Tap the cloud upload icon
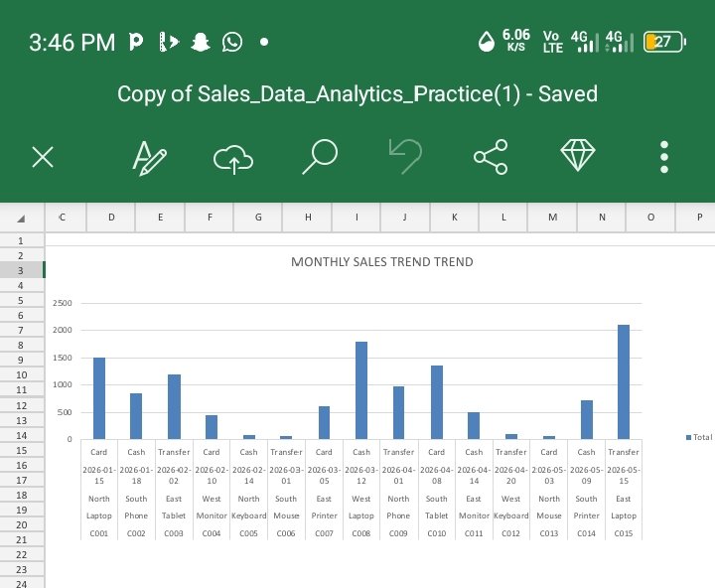This screenshot has height=588, width=715. [x=233, y=159]
